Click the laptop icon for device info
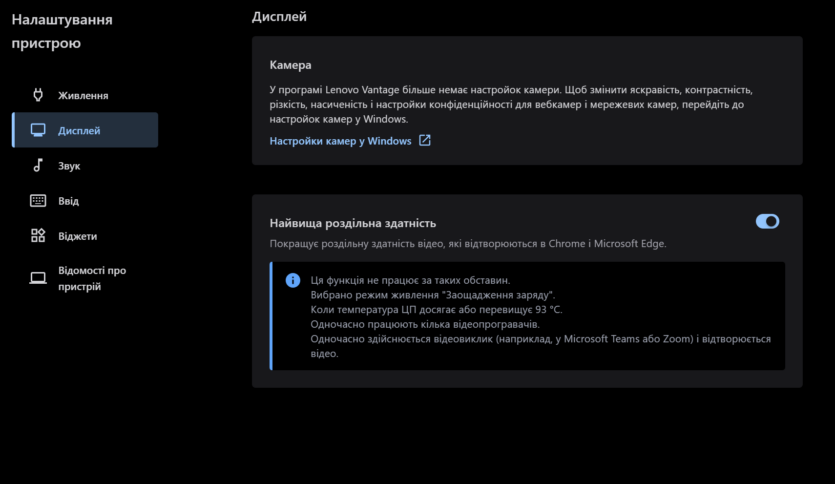 [38, 278]
